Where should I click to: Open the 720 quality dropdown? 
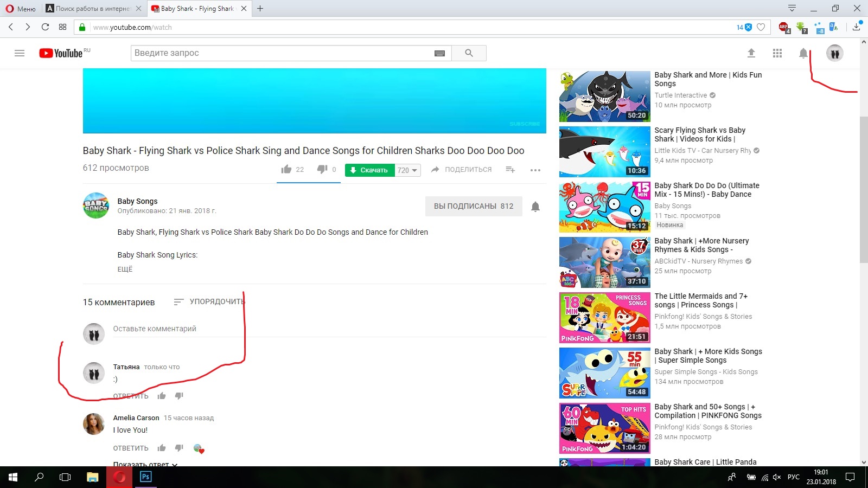tap(408, 170)
